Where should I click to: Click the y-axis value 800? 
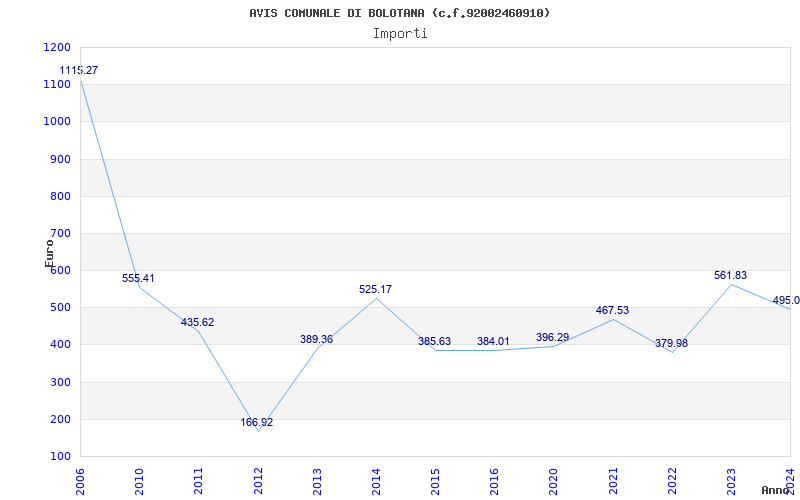[60, 196]
